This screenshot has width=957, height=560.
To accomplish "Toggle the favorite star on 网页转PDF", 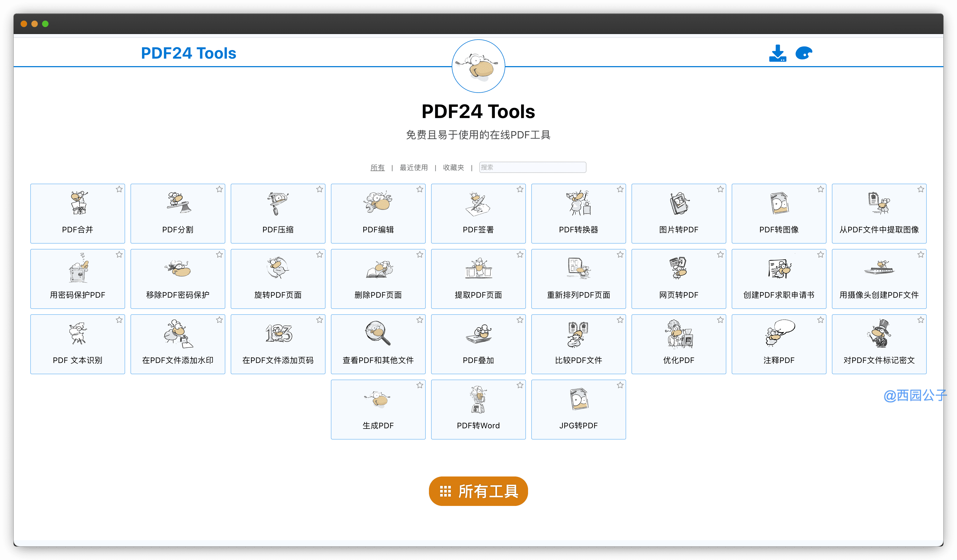I will [x=721, y=255].
